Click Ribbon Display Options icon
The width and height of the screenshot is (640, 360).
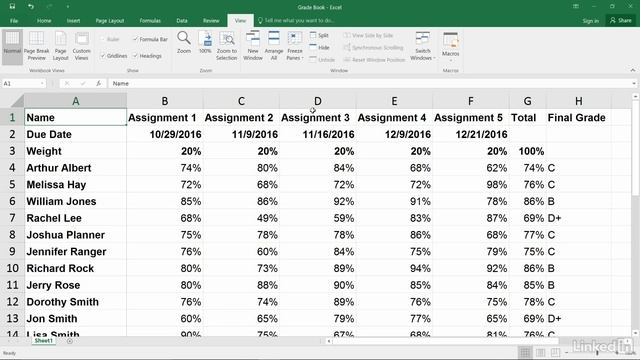576,7
